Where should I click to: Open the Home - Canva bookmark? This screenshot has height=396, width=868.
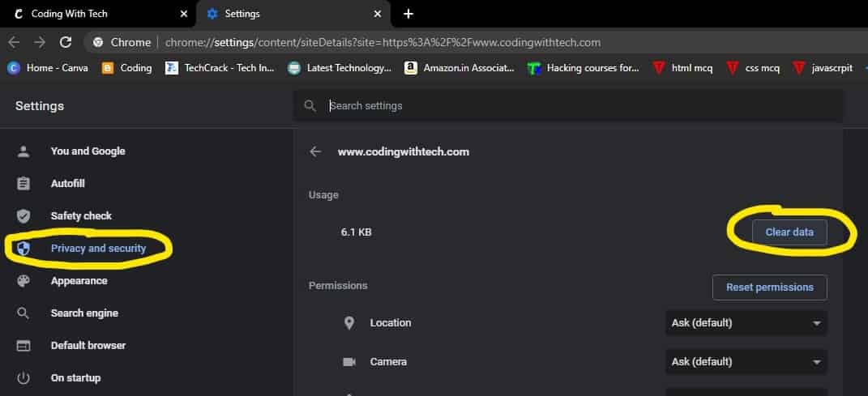point(48,68)
